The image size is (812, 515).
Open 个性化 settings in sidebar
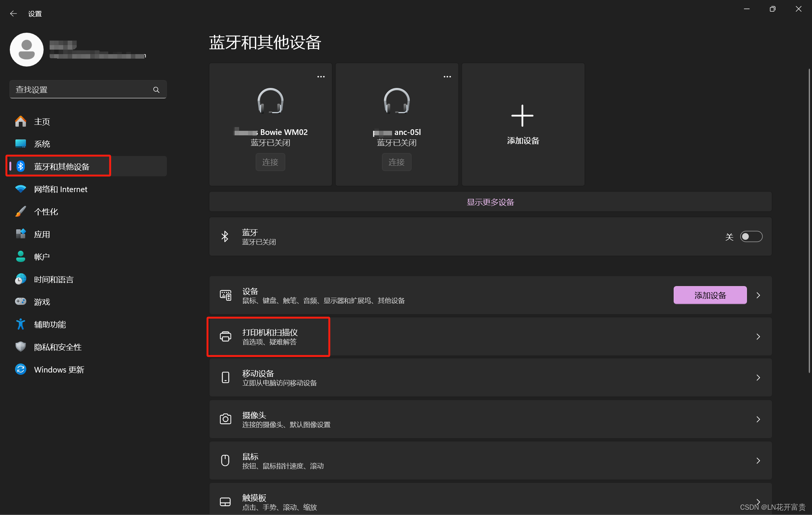(46, 212)
